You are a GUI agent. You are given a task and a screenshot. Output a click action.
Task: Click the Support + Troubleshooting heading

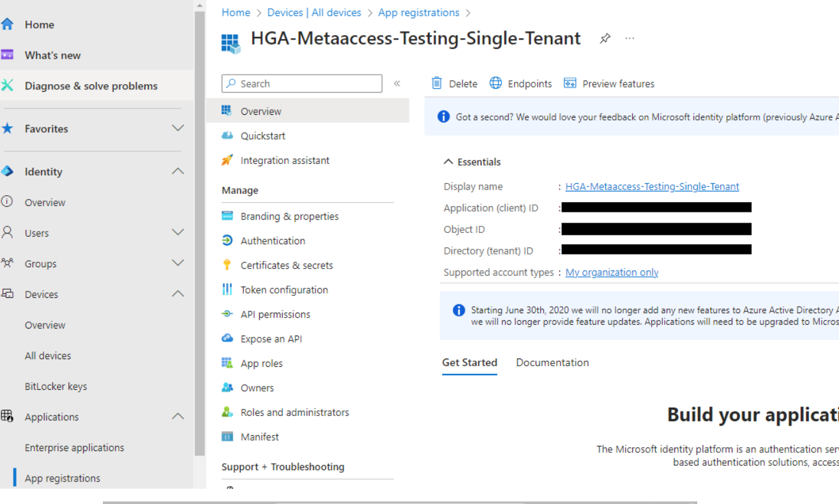pyautogui.click(x=283, y=466)
